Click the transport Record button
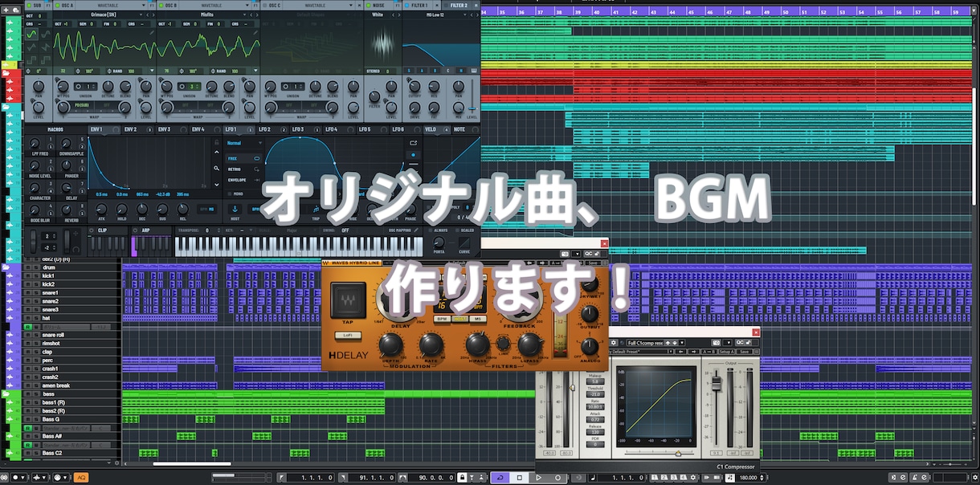 (557, 477)
